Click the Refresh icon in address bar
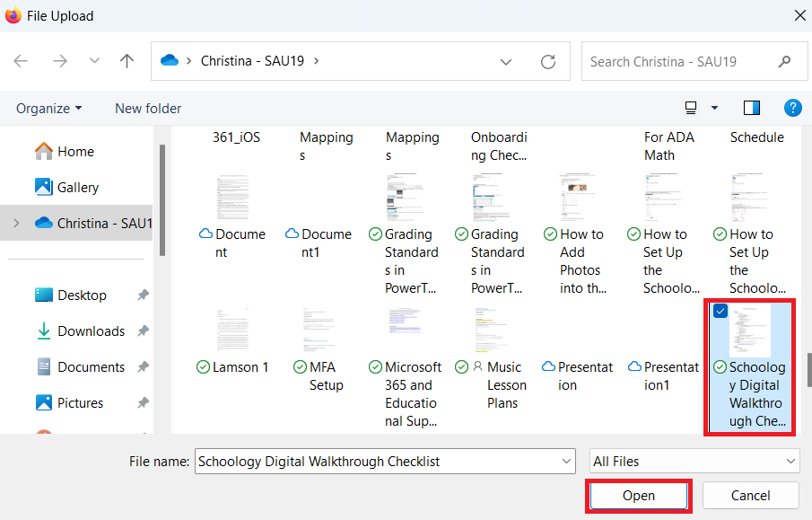Screen dimensions: 812x520 click(548, 62)
